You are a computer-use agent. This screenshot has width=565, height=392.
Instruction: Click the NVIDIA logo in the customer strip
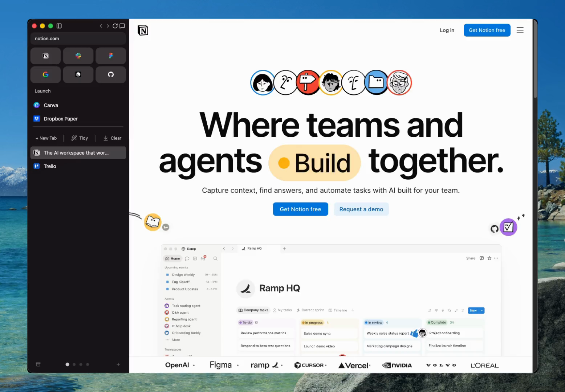pyautogui.click(x=397, y=366)
